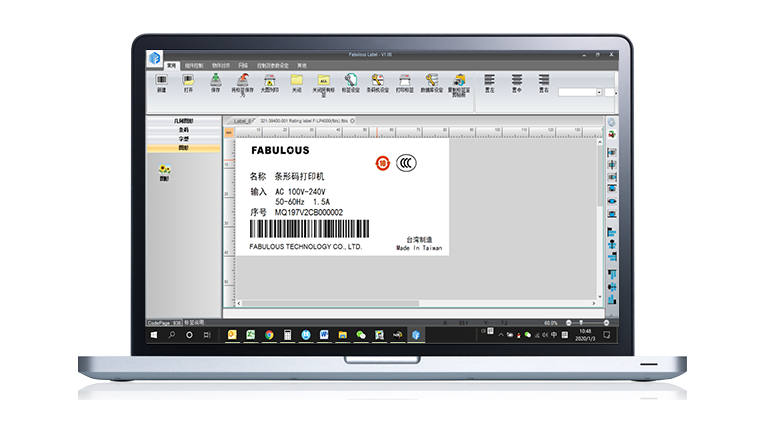Open the ribbon combo box dropdown arrow
765x430 pixels.
pyautogui.click(x=599, y=92)
